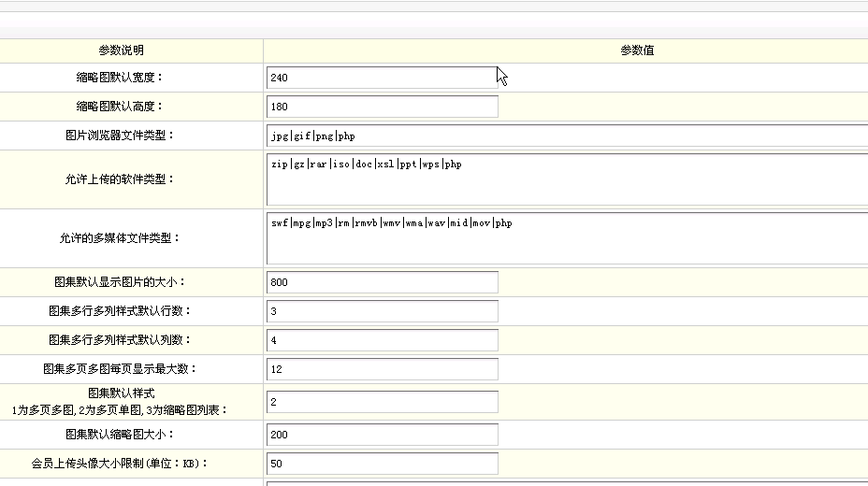Click the 图集默认缩略图大小 label
This screenshot has height=486, width=868.
click(120, 435)
